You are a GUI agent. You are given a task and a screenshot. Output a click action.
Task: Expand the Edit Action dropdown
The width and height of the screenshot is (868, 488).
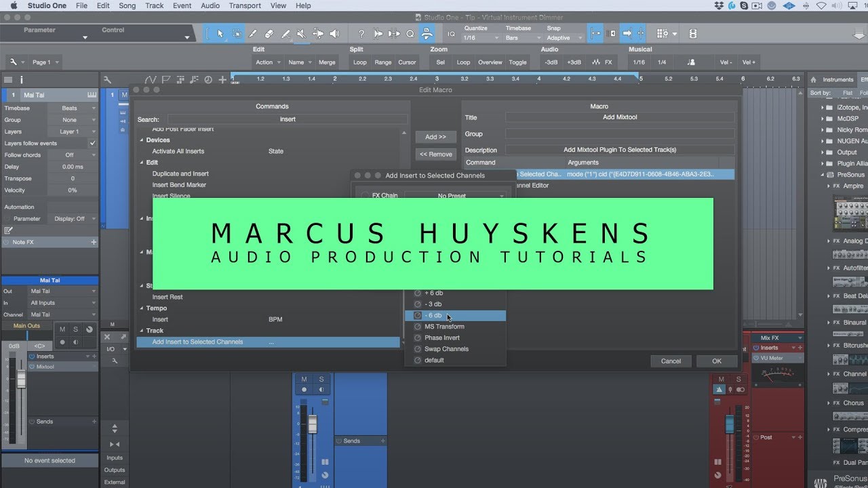click(x=268, y=62)
